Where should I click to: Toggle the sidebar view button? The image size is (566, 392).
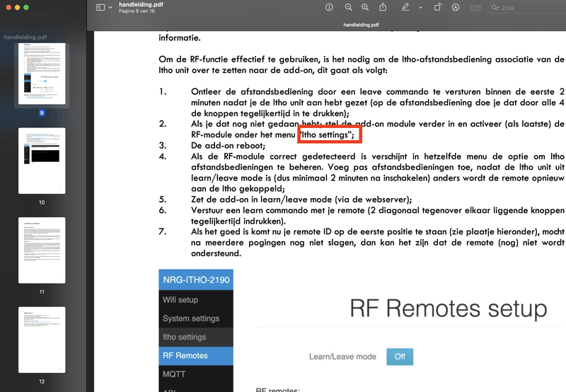[x=100, y=7]
